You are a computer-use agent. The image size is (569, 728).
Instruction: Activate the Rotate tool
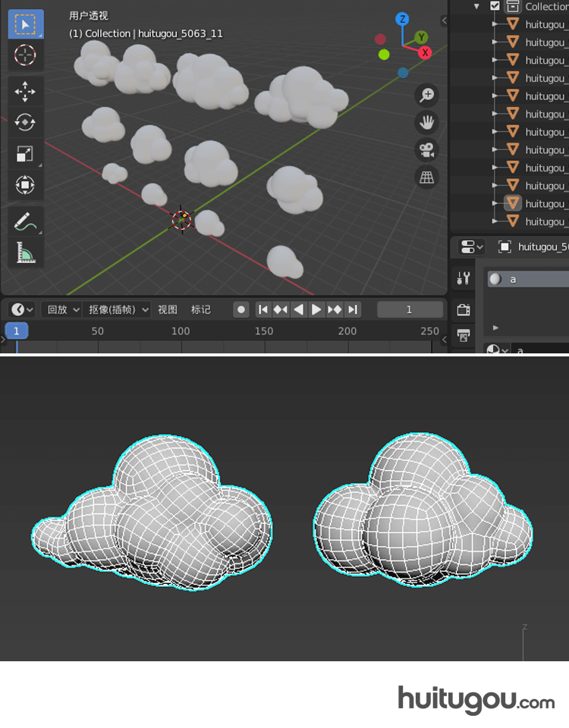click(x=26, y=123)
